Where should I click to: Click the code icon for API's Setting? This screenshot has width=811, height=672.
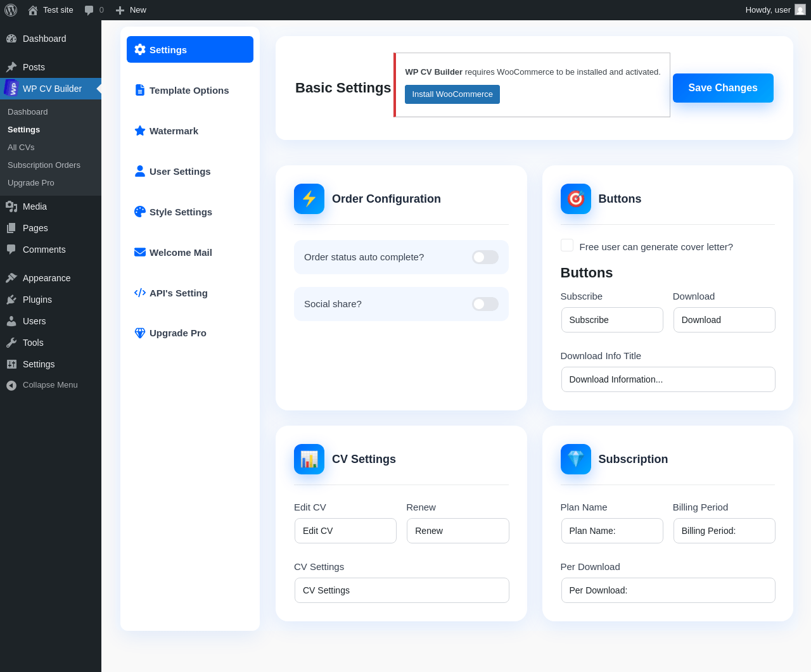click(140, 293)
